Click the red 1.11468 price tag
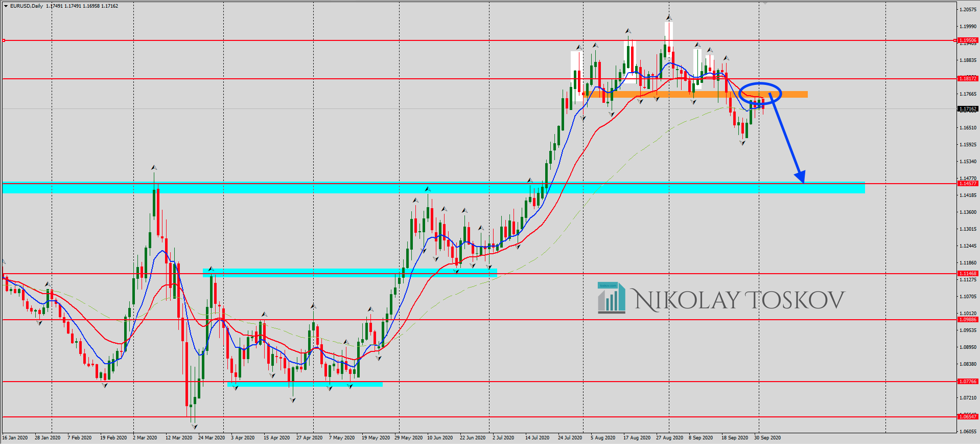 [x=968, y=274]
